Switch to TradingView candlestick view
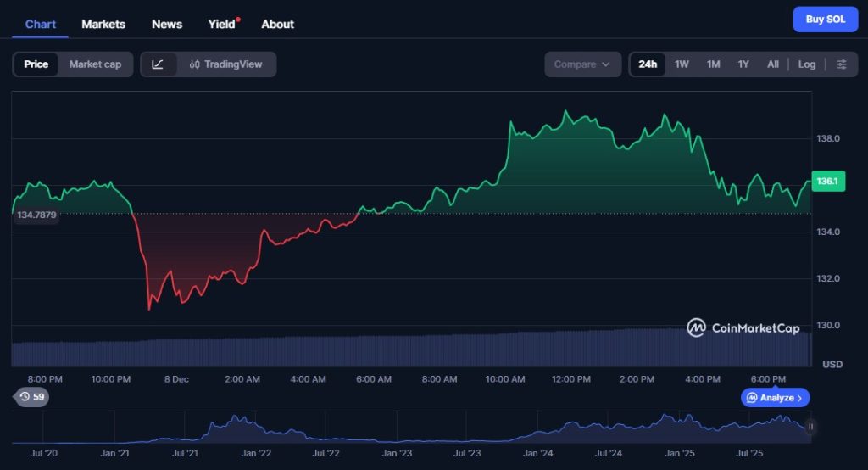Screen dimensions: 868x470 tap(226, 64)
